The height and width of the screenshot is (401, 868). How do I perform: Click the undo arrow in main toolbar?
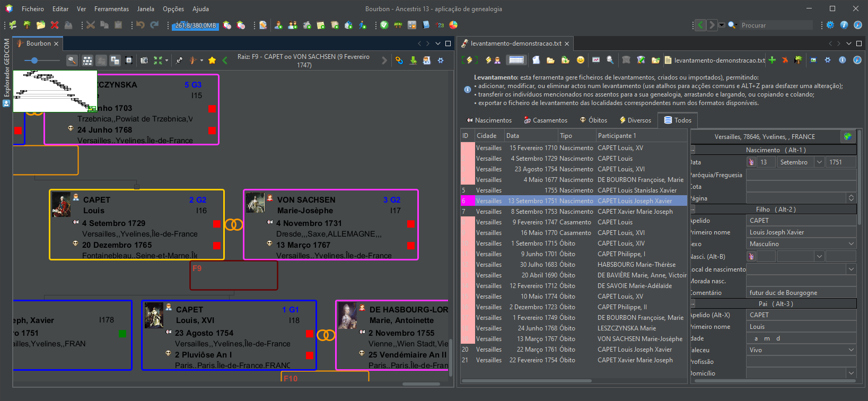(140, 25)
